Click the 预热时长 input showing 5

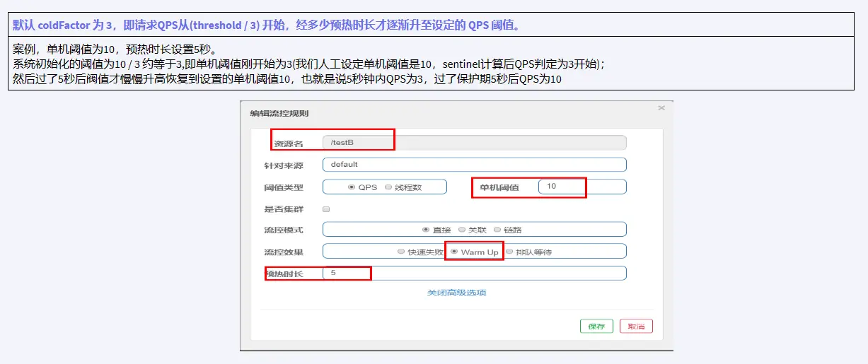474,274
